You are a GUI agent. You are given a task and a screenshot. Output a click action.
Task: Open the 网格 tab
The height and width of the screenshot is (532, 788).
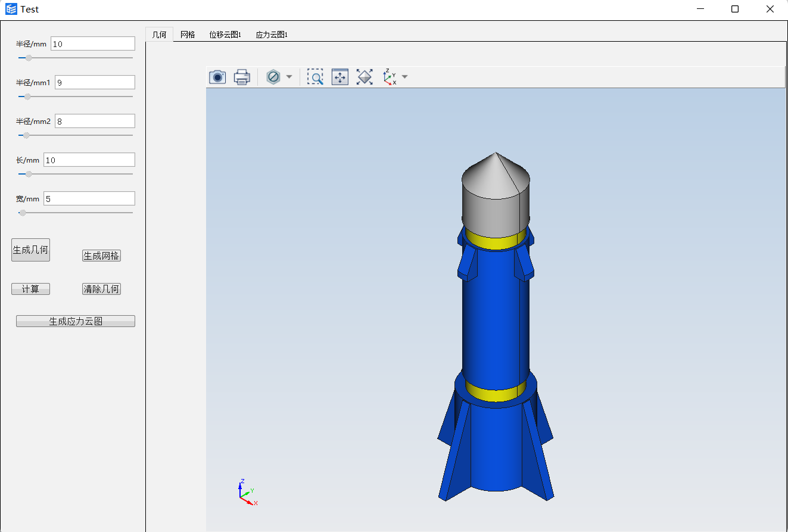[188, 35]
